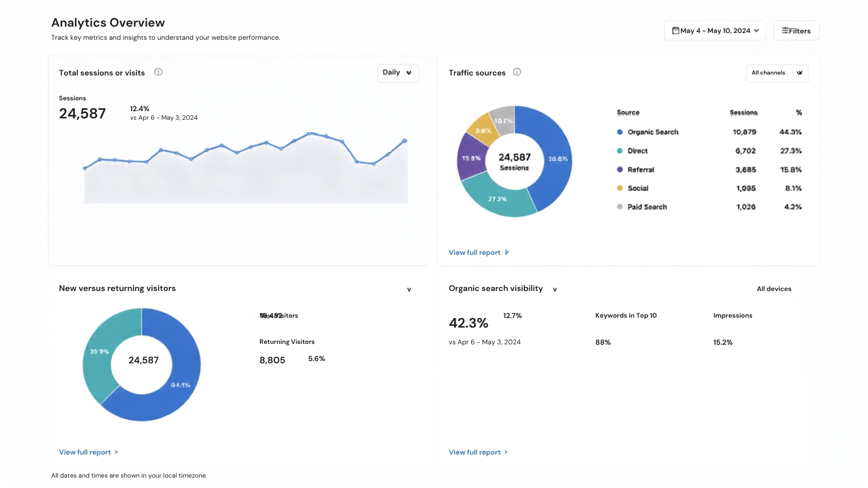This screenshot has height=488, width=868.
Task: Click the chevron beside the visitors View full report link
Action: point(116,452)
